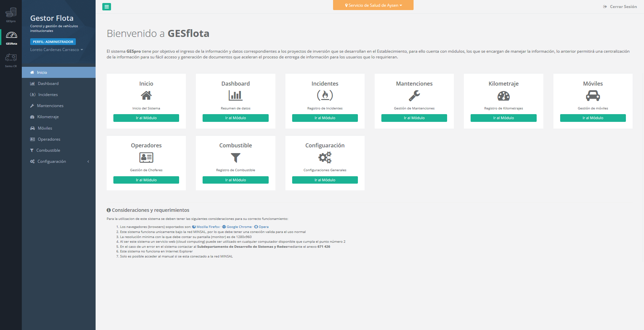
Task: Click the funnel icon in Combustible card
Action: point(235,158)
